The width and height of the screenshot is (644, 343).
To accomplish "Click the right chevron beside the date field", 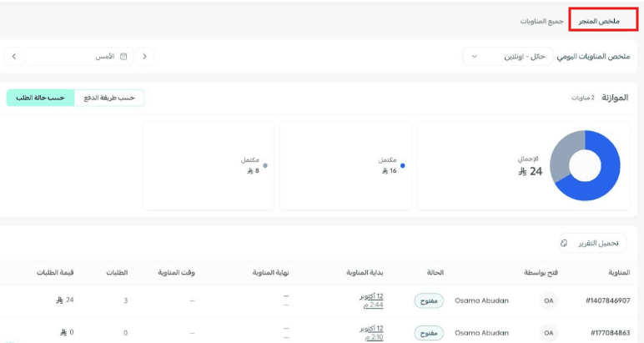I will tap(144, 57).
